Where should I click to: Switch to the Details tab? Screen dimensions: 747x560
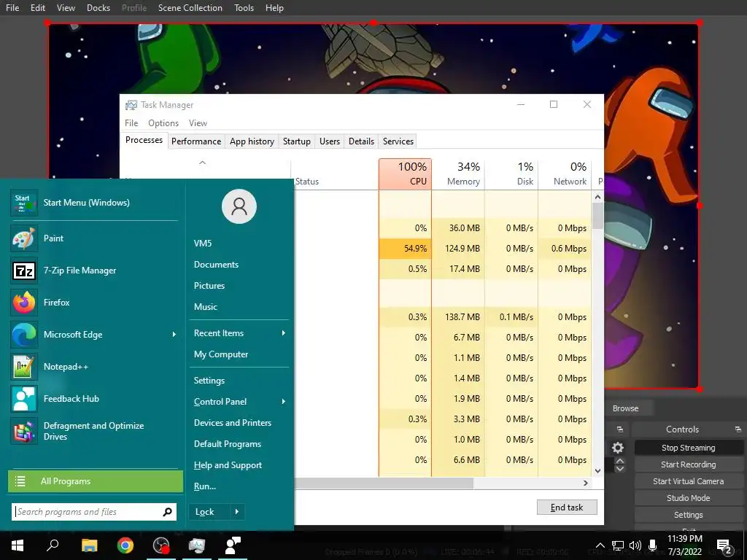coord(361,141)
